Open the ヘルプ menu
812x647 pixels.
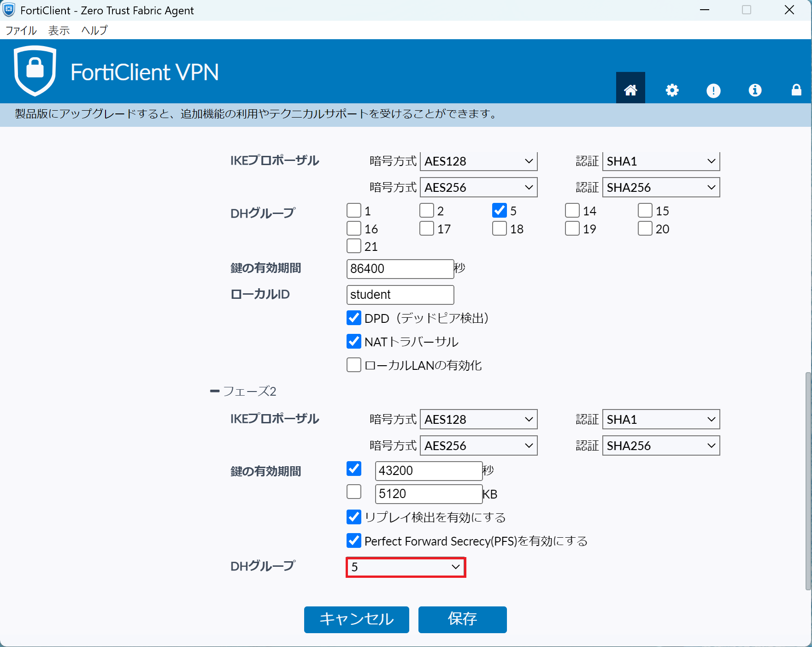94,30
